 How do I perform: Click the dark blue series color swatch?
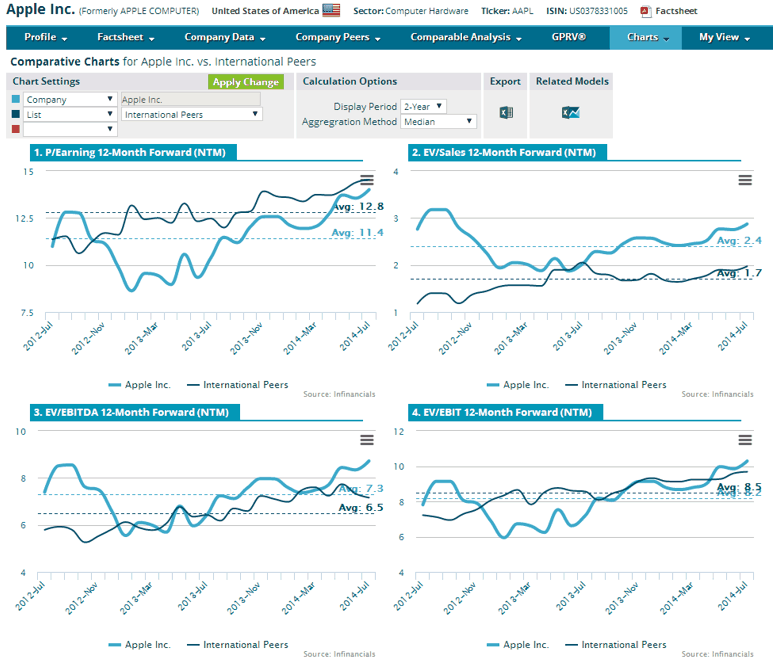click(15, 114)
